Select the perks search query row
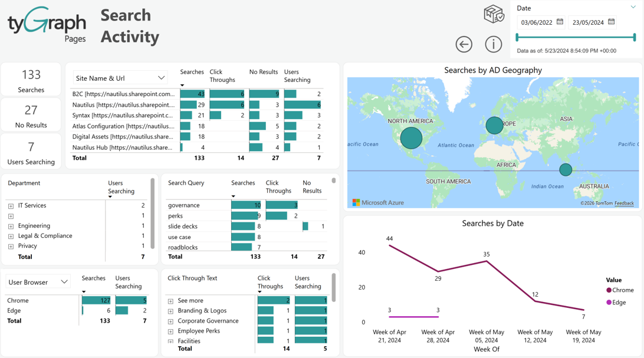Viewport: 644px width, 358px height. pyautogui.click(x=247, y=215)
